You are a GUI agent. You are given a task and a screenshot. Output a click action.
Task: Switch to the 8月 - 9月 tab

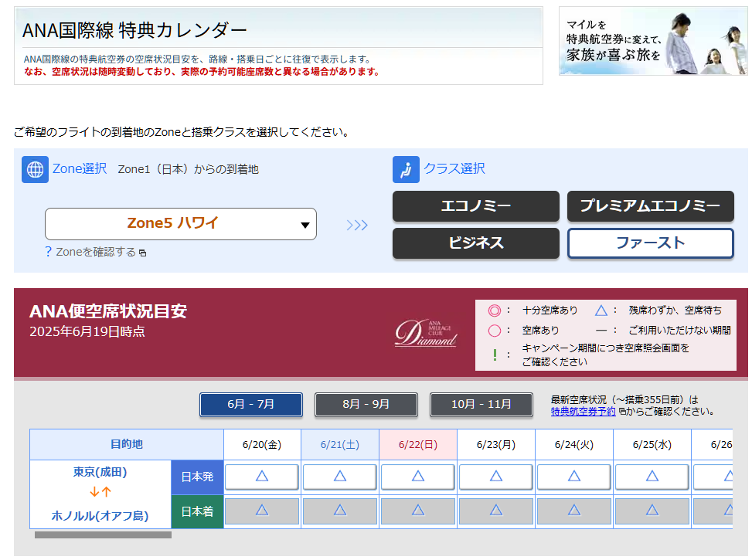(x=366, y=404)
